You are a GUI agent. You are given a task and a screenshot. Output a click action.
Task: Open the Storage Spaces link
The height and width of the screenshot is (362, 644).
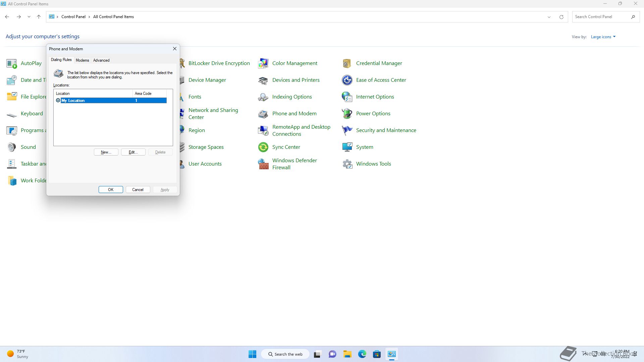click(206, 147)
